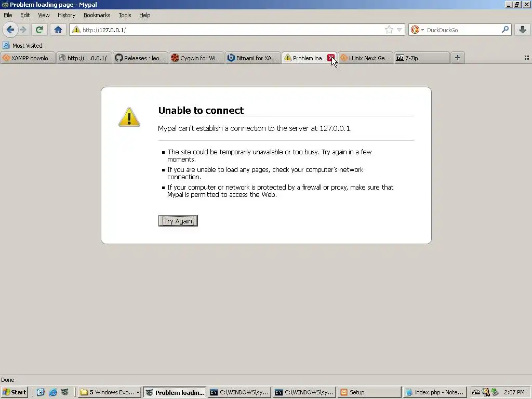Viewport: 532px width, 399px height.
Task: Launch Internet Explorer from quick launch
Action: (53, 392)
